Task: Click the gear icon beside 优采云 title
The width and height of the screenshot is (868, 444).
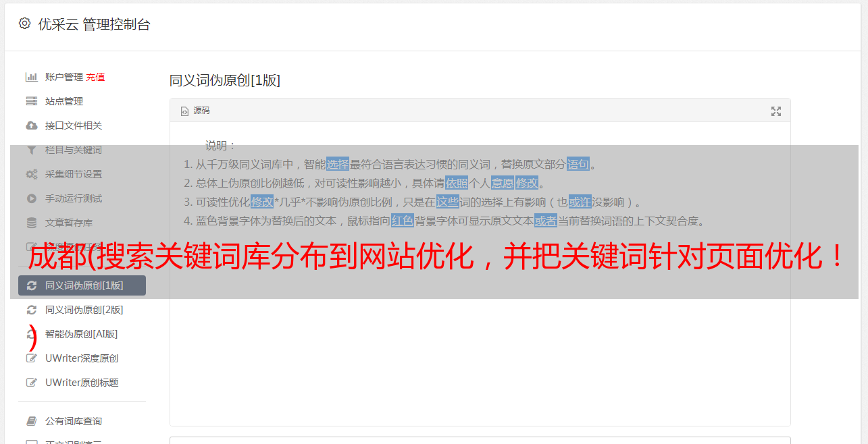Action: [25, 24]
